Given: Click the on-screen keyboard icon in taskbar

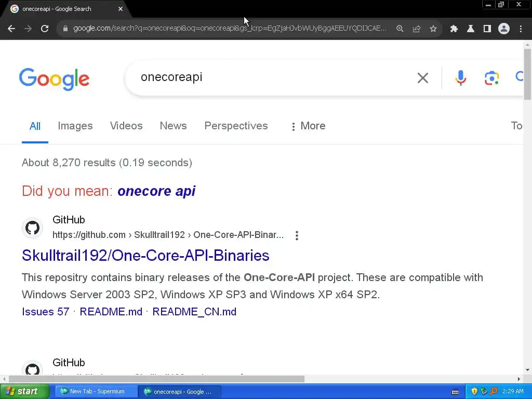Looking at the screenshot, I should point(455,392).
